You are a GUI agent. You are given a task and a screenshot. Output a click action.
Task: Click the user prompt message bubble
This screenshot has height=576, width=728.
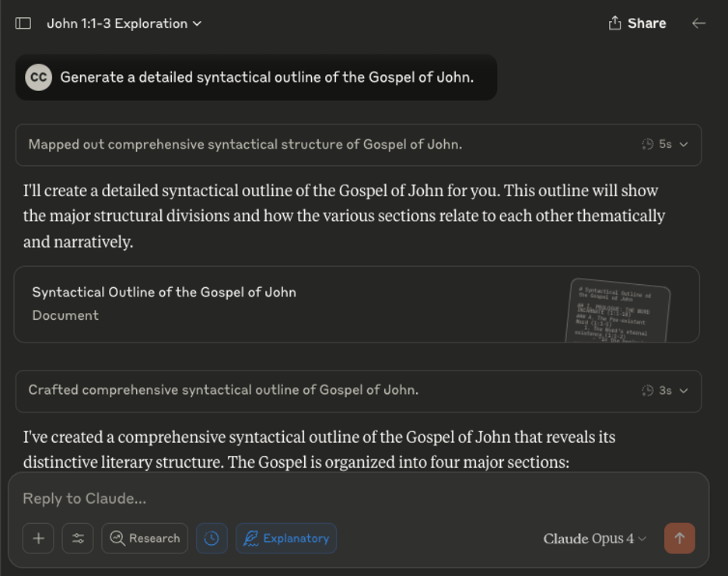pyautogui.click(x=267, y=77)
